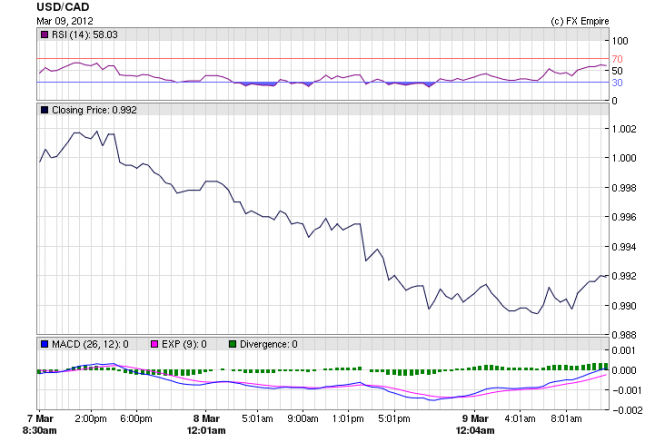
Task: Click the green Divergence legend swatch
Action: pos(232,344)
